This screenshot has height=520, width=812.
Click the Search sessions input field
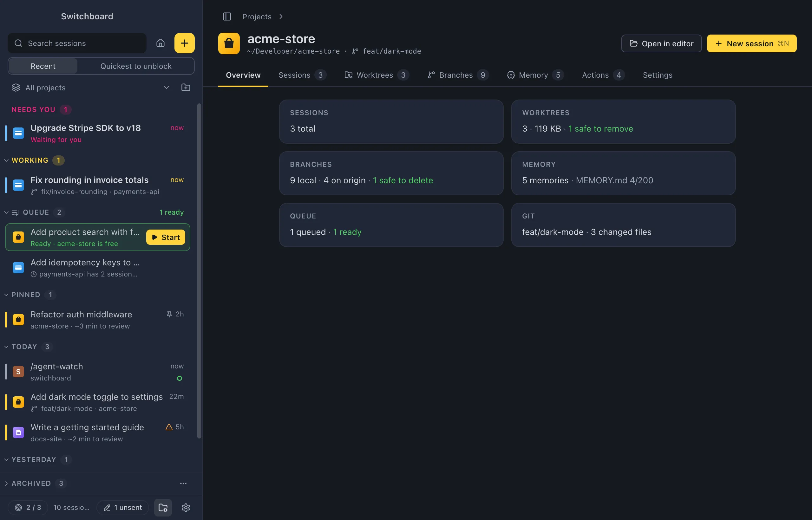point(77,43)
